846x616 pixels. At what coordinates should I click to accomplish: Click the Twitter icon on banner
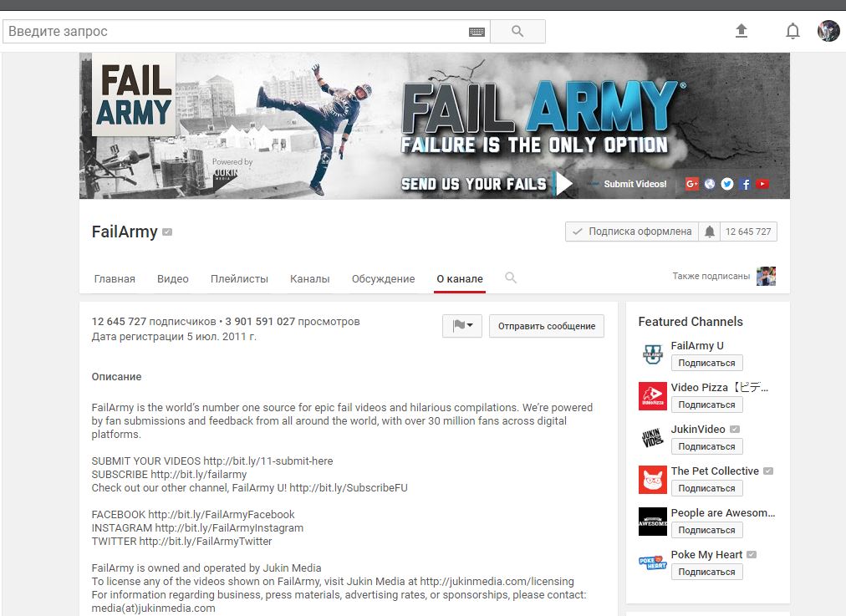[727, 184]
